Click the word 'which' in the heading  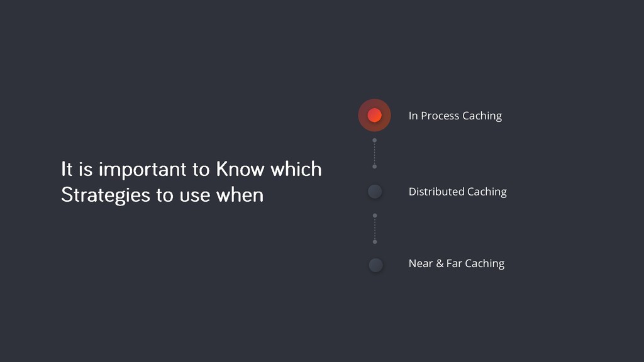tap(296, 169)
